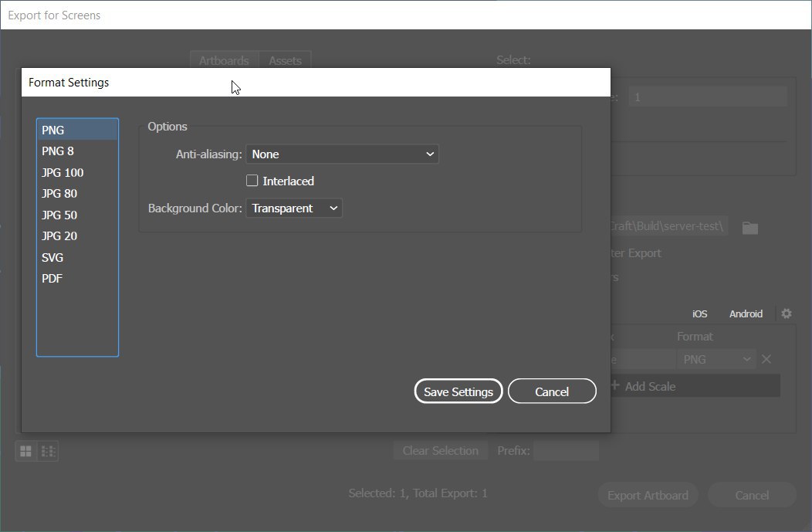The width and height of the screenshot is (812, 532).
Task: Click Add Scale button
Action: (x=695, y=386)
